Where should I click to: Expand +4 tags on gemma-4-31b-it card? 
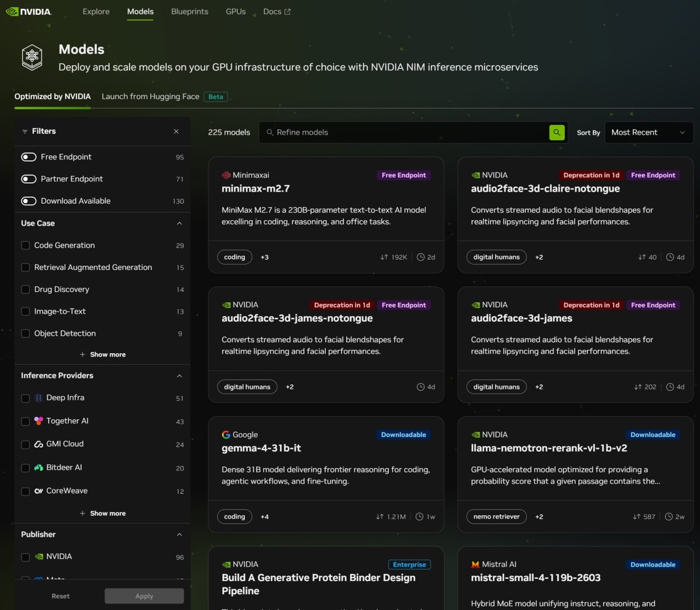tap(265, 517)
